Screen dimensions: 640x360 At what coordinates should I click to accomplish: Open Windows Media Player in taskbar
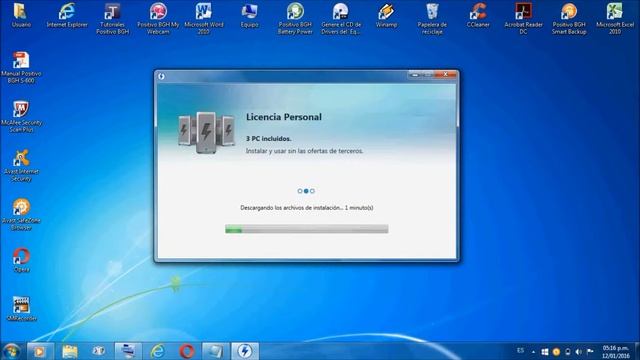(x=40, y=351)
